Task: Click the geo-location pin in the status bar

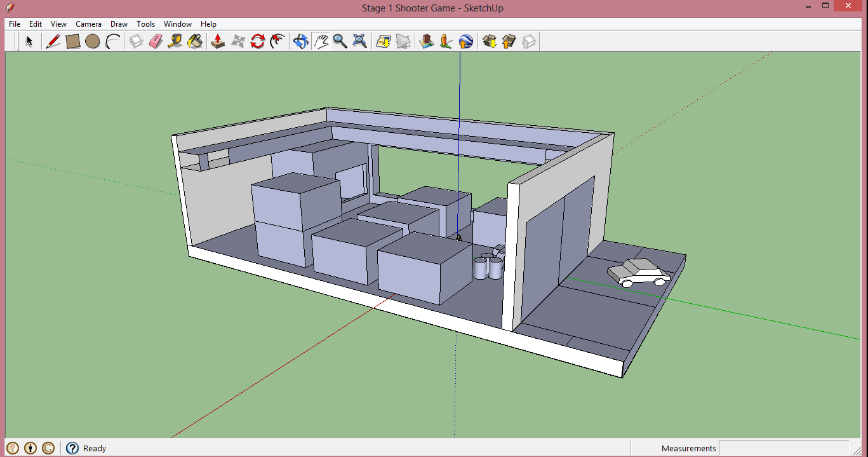Action: pyautogui.click(x=11, y=448)
